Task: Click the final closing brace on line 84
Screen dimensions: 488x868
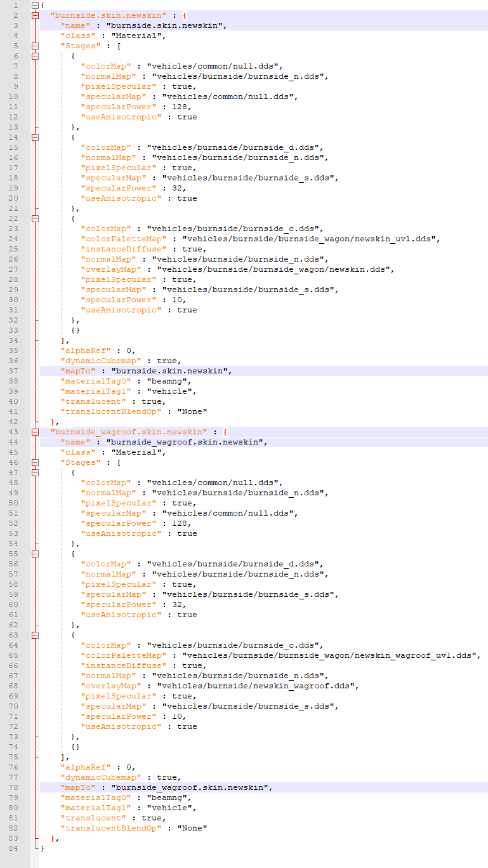Action: (x=43, y=848)
